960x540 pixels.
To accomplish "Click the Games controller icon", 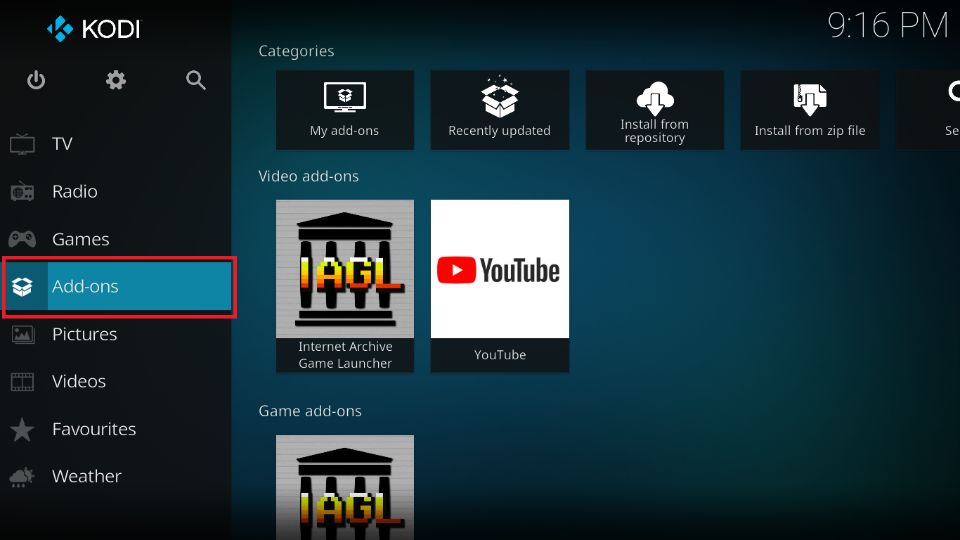I will point(23,239).
